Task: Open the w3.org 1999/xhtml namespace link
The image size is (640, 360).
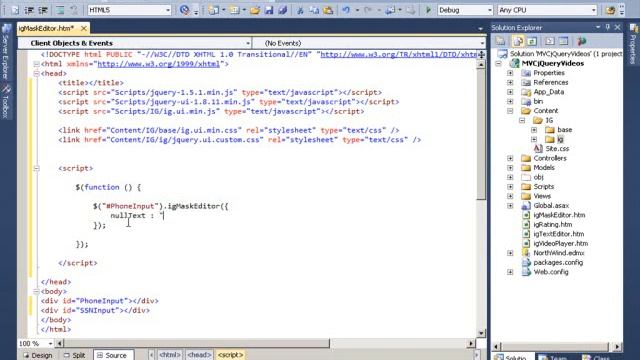Action: 159,64
